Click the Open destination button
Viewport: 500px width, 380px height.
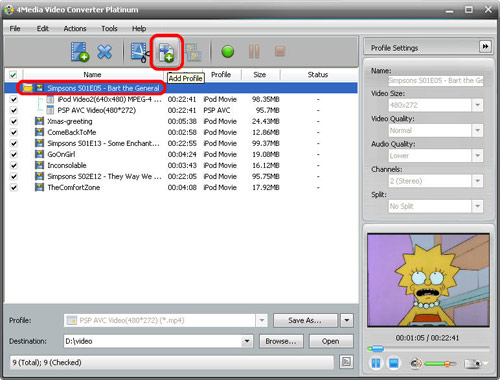click(331, 341)
